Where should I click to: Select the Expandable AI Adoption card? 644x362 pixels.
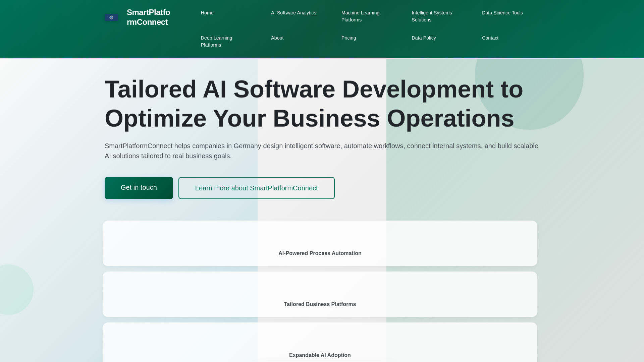pyautogui.click(x=320, y=342)
